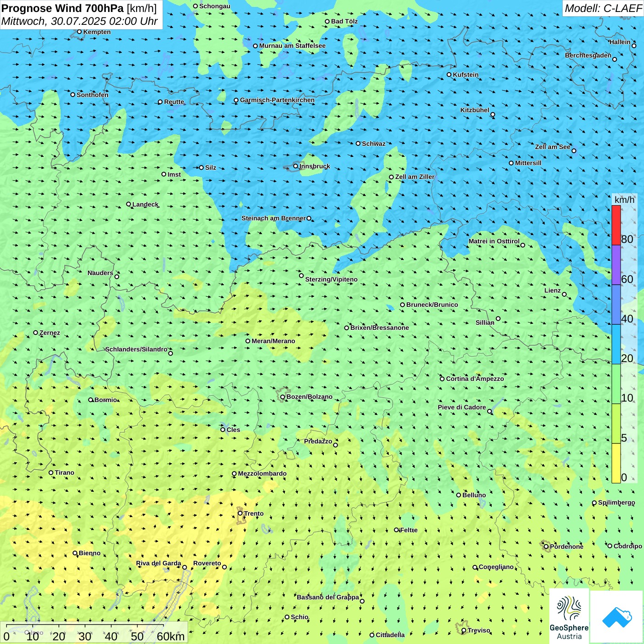
Task: Click the "Bassano del Grappa" label
Action: pos(328,597)
